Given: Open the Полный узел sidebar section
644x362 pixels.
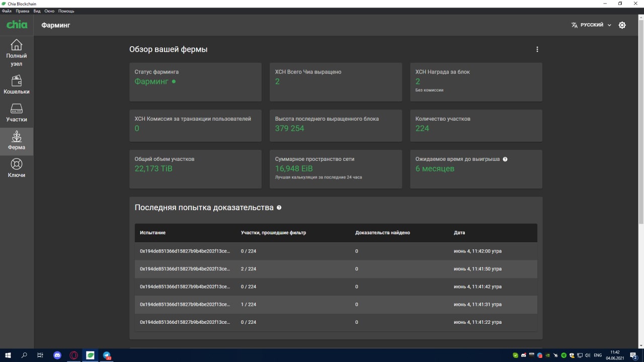Looking at the screenshot, I should point(17,53).
